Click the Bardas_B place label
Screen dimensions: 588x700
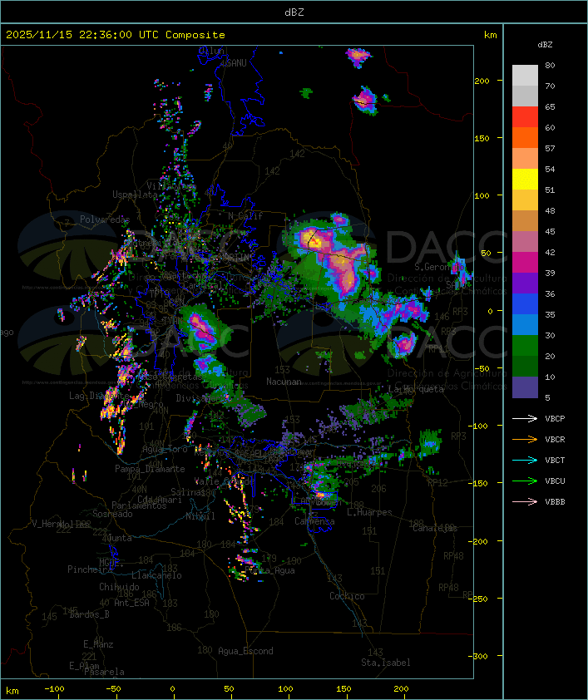point(89,614)
